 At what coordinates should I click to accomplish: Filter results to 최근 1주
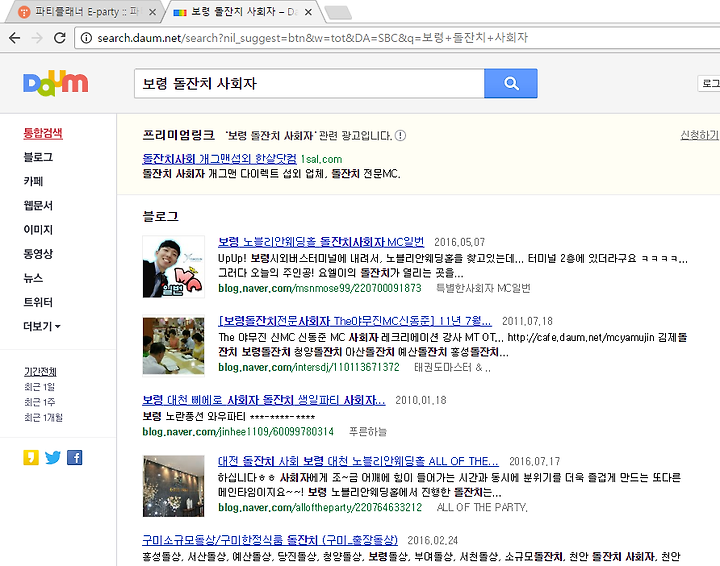[x=39, y=402]
